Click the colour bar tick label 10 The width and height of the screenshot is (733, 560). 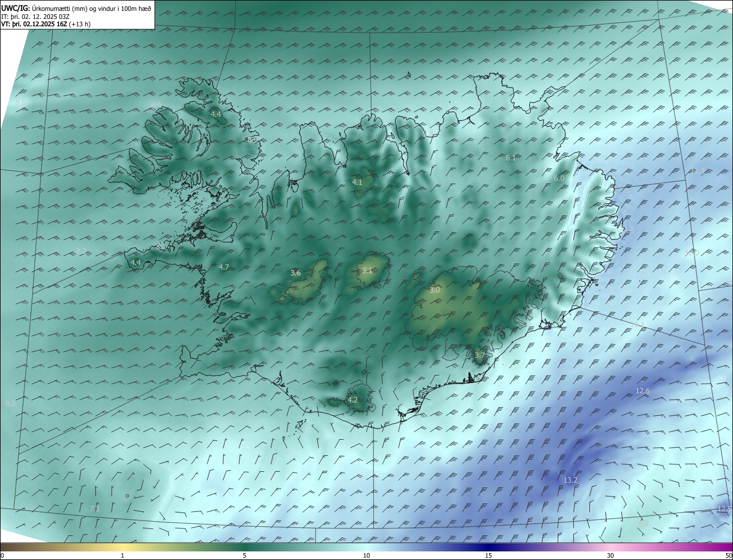[366, 555]
